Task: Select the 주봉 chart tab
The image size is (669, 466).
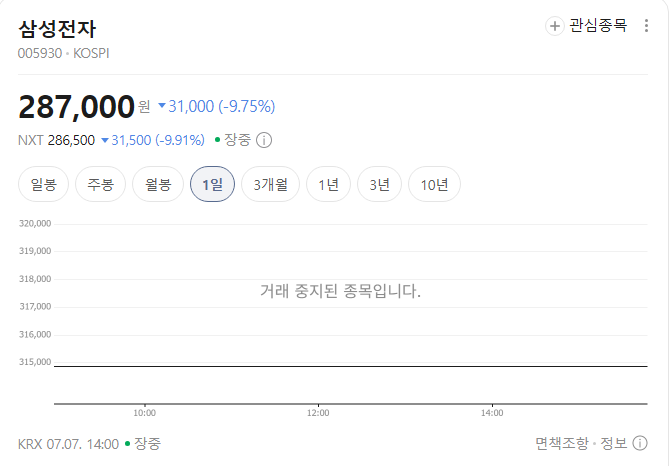Action: [x=101, y=184]
